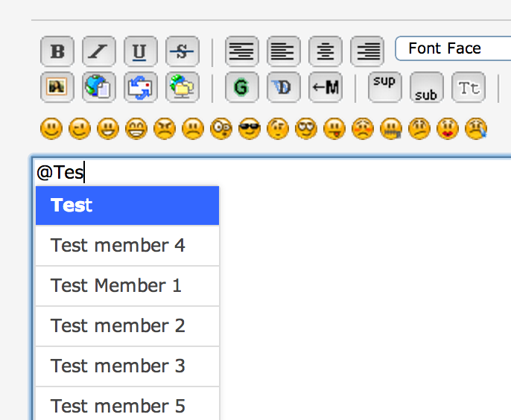Insert the sunglasses cool smiley
Image resolution: width=511 pixels, height=420 pixels.
250,129
